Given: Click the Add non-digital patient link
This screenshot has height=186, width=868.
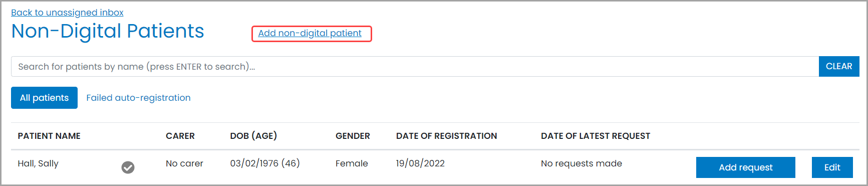Looking at the screenshot, I should pyautogui.click(x=310, y=33).
